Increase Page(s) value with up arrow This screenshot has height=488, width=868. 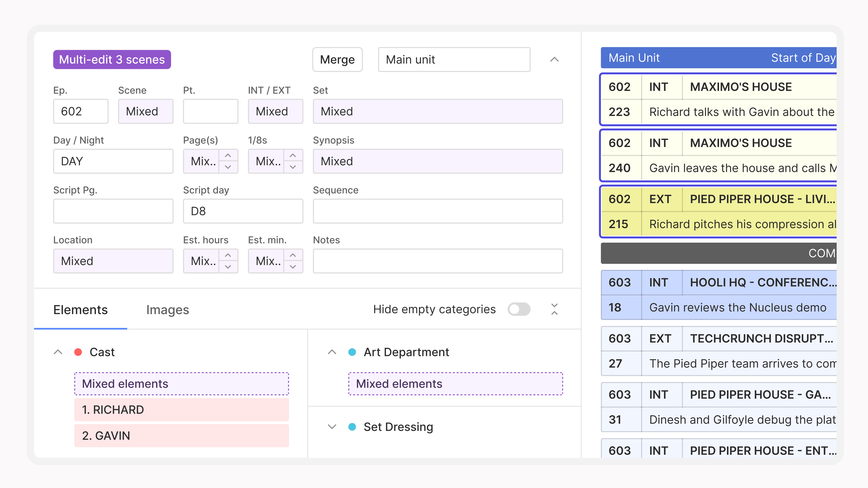[x=228, y=155]
